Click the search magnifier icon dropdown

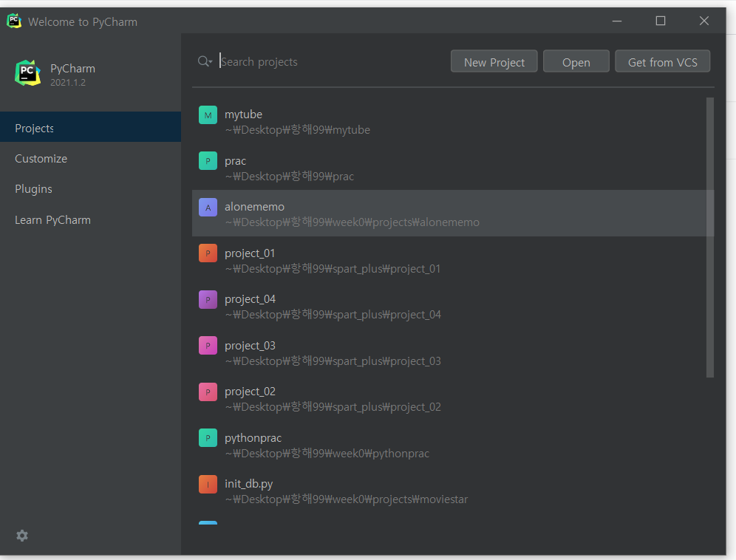pos(205,61)
